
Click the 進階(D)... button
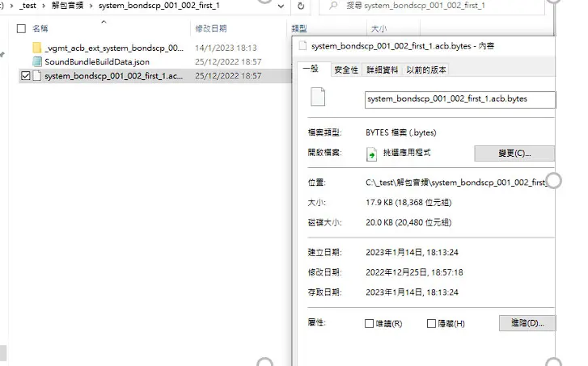point(527,323)
